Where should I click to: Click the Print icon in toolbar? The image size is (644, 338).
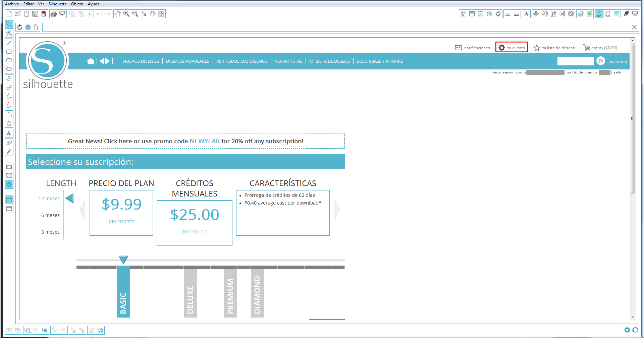53,14
